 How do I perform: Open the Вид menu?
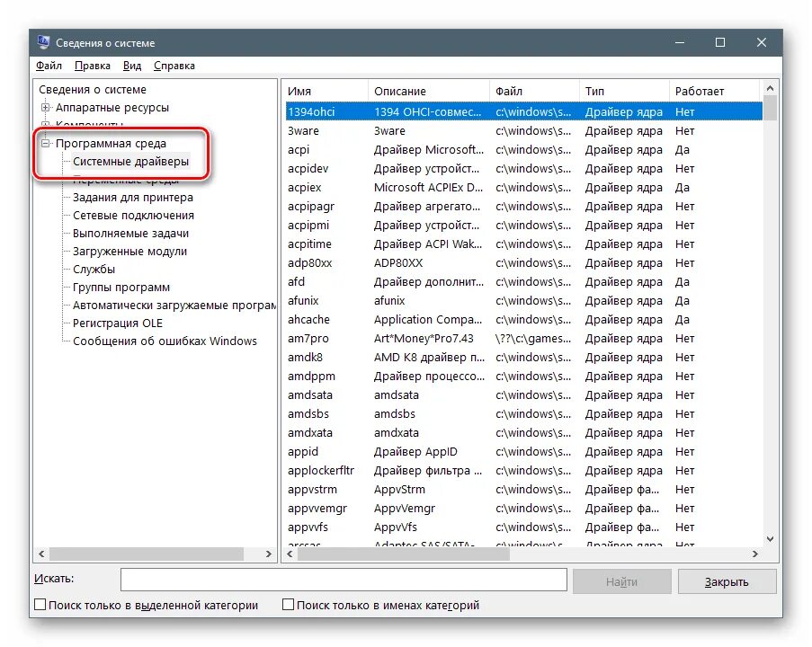[x=132, y=66]
